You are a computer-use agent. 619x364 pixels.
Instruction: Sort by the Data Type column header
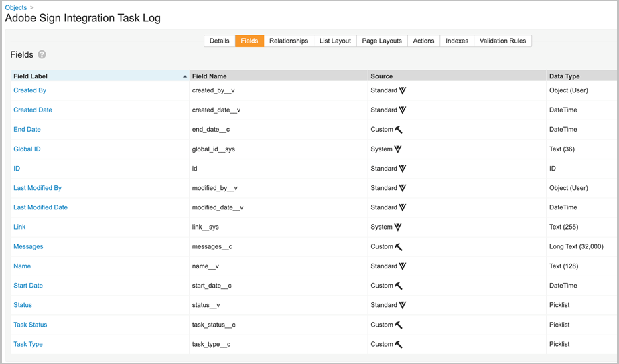[564, 76]
